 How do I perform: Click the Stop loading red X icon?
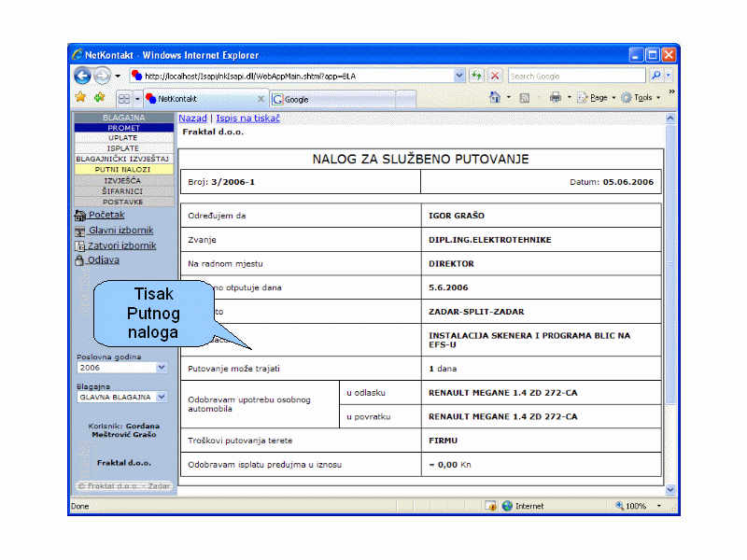click(x=495, y=76)
